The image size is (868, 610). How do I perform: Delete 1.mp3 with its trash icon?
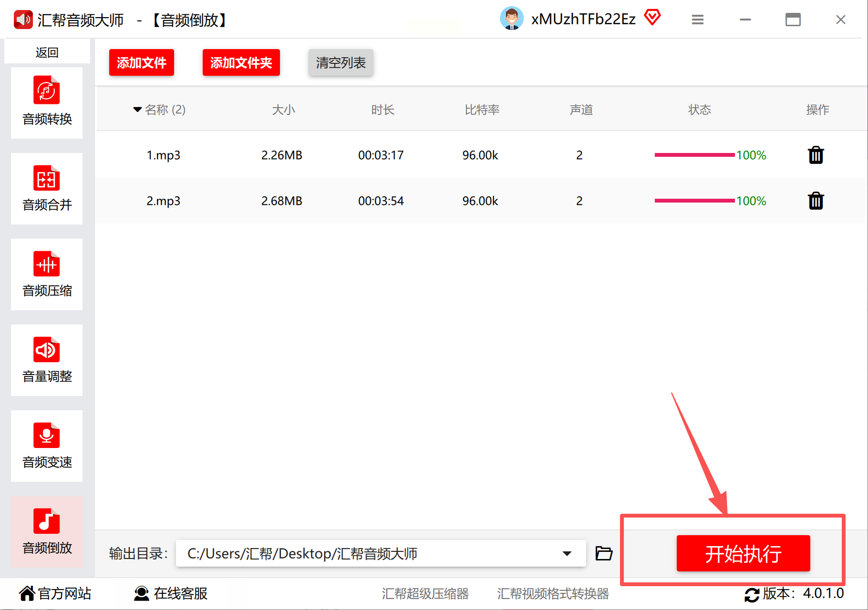point(816,155)
